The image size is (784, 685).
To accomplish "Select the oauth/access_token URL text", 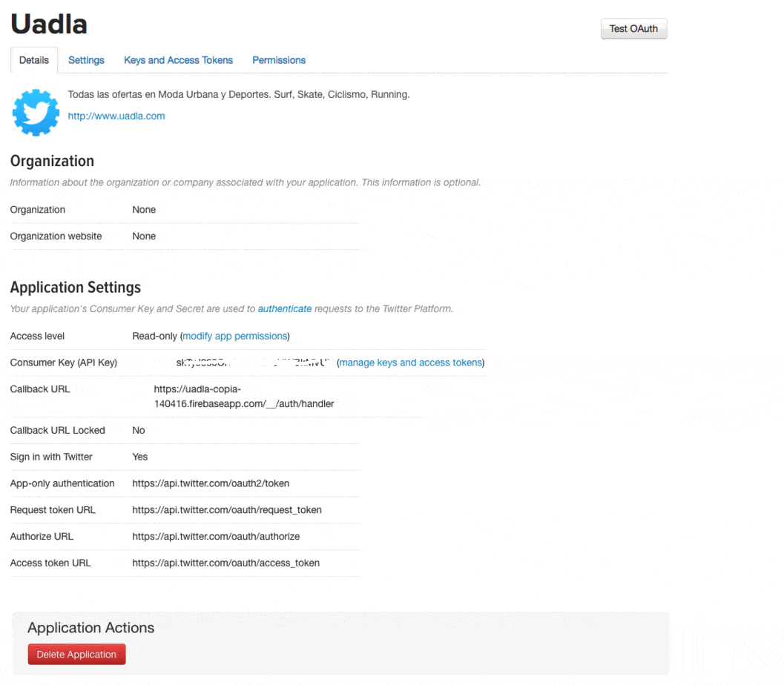I will point(225,563).
